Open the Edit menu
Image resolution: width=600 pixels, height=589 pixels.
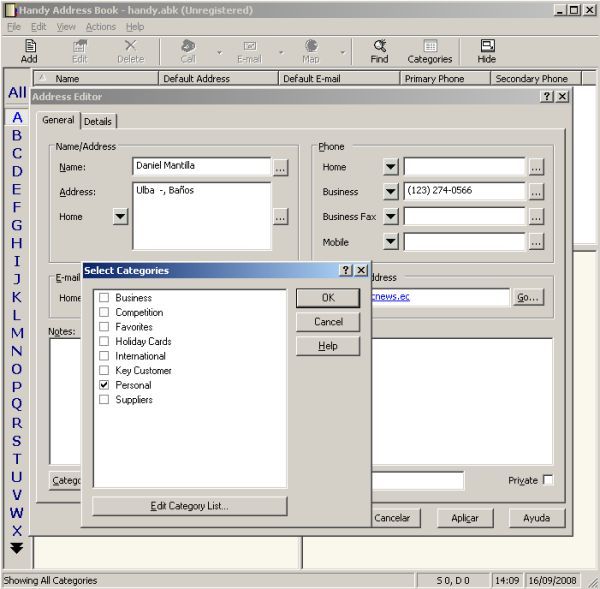click(39, 27)
